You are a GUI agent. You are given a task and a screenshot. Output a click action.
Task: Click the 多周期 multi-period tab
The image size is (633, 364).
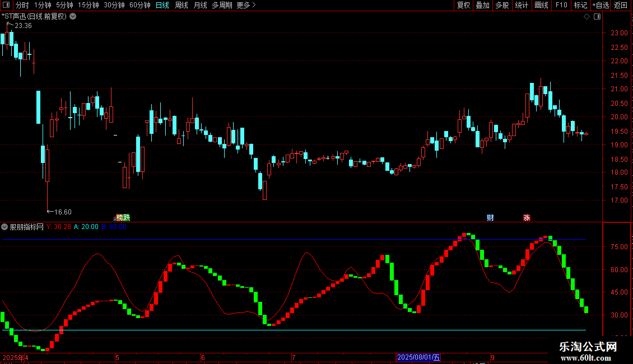pyautogui.click(x=222, y=5)
